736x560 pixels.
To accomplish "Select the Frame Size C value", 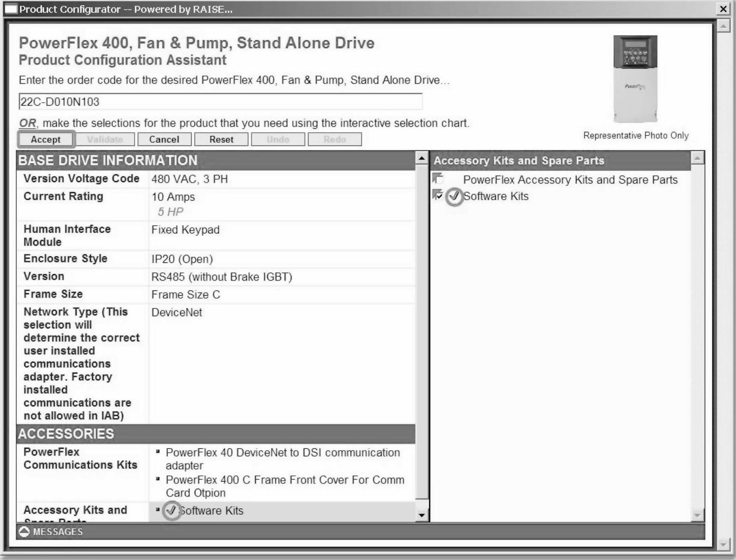I will pyautogui.click(x=186, y=295).
